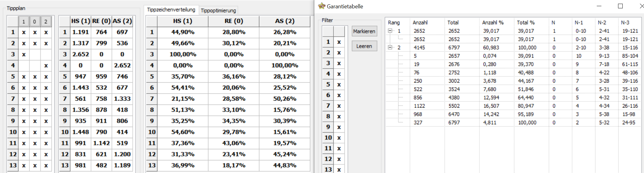Toggle the draw (0) tip in Tippplan row 3

tap(35, 55)
